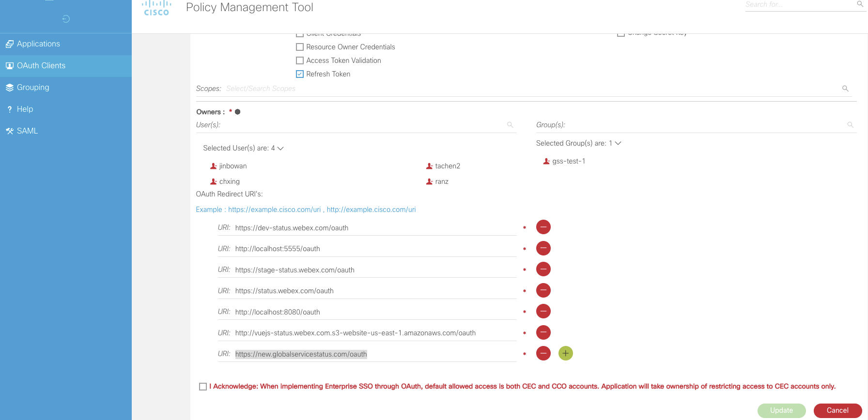Remove the localhost:5555 redirect URI
Screen dimensions: 868x420
(543, 248)
